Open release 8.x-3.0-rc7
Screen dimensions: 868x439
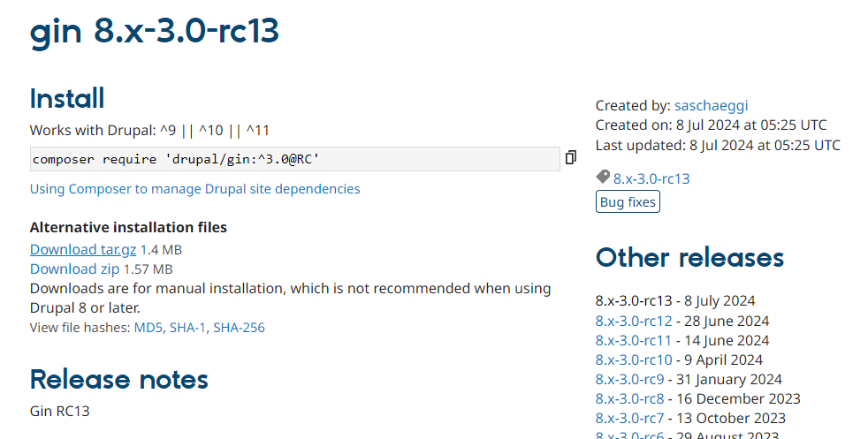[x=629, y=419]
